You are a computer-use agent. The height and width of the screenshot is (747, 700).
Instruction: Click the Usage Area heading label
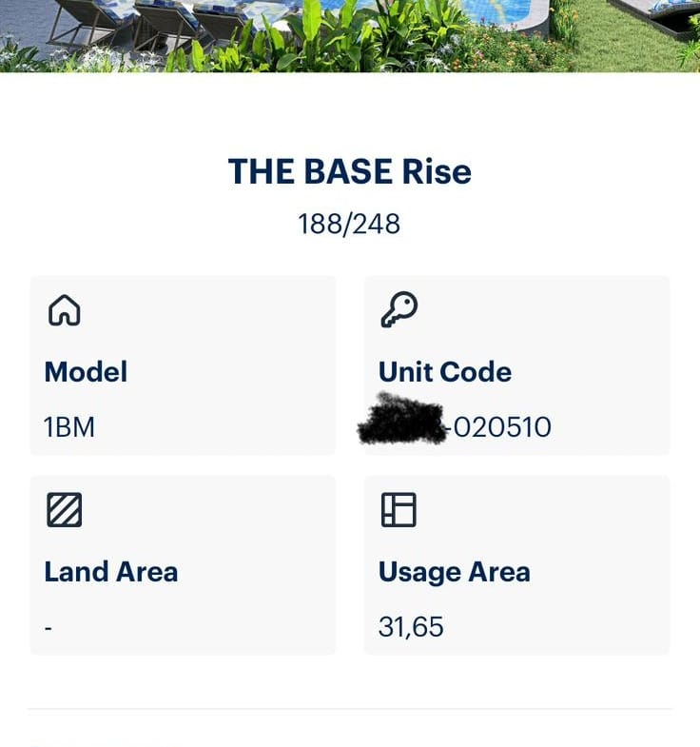454,572
